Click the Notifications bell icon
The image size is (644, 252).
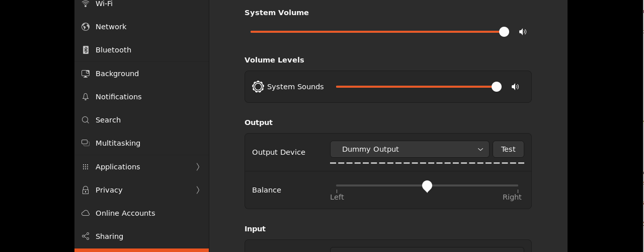86,97
